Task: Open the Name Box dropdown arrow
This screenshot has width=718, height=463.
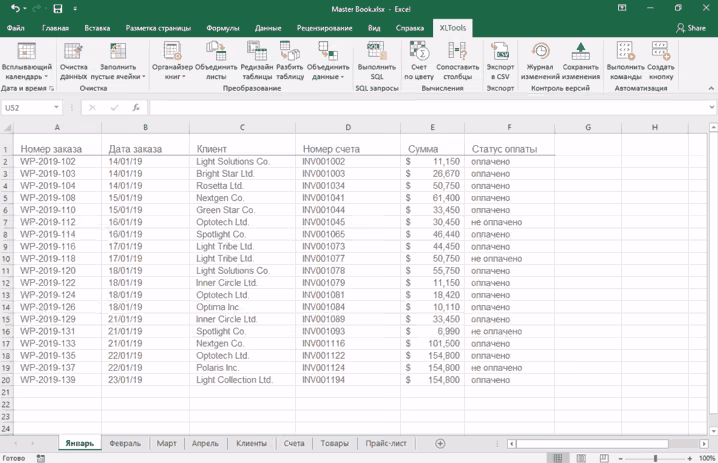Action: coord(58,107)
